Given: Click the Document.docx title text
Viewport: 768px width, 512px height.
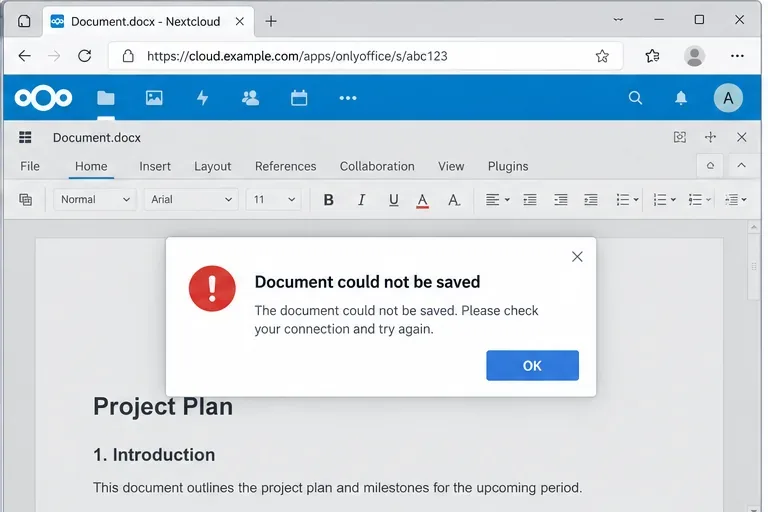Looking at the screenshot, I should coord(96,138).
